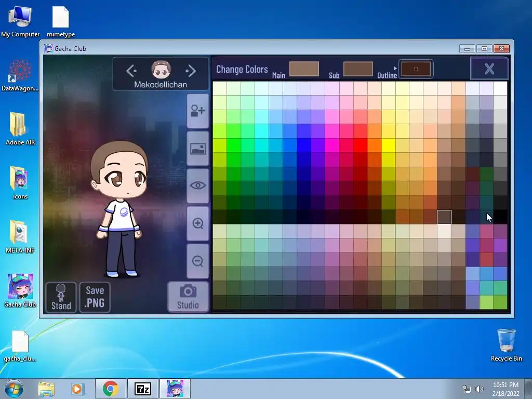Click the Stand pose button
The width and height of the screenshot is (532, 399).
(x=61, y=297)
